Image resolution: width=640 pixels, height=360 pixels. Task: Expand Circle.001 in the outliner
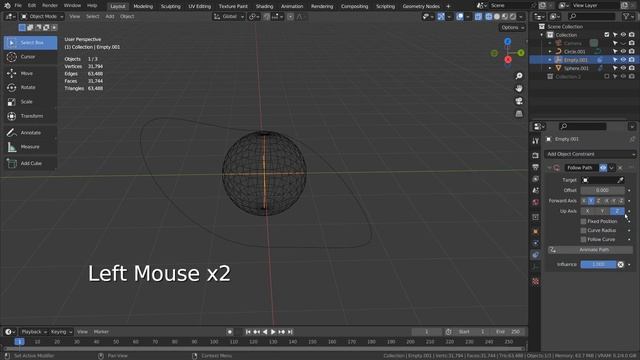[550, 51]
